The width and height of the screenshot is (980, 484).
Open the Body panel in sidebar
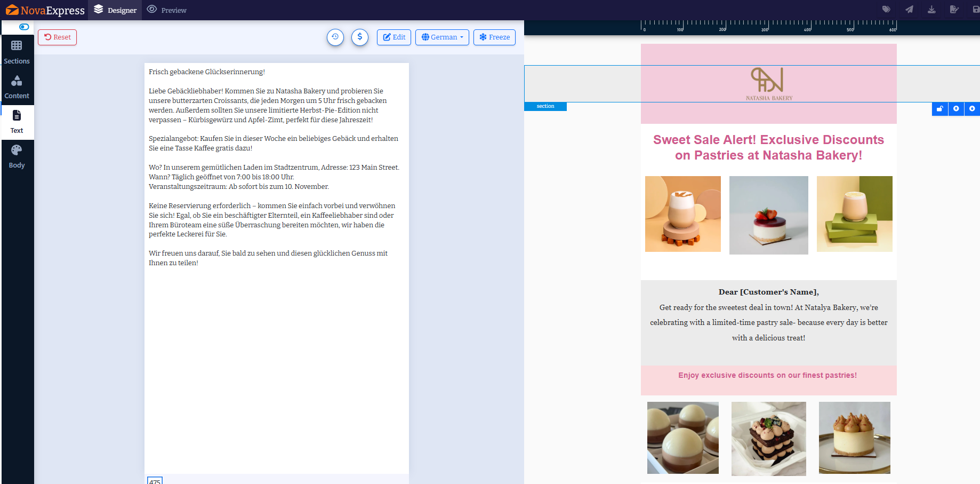[x=17, y=156]
